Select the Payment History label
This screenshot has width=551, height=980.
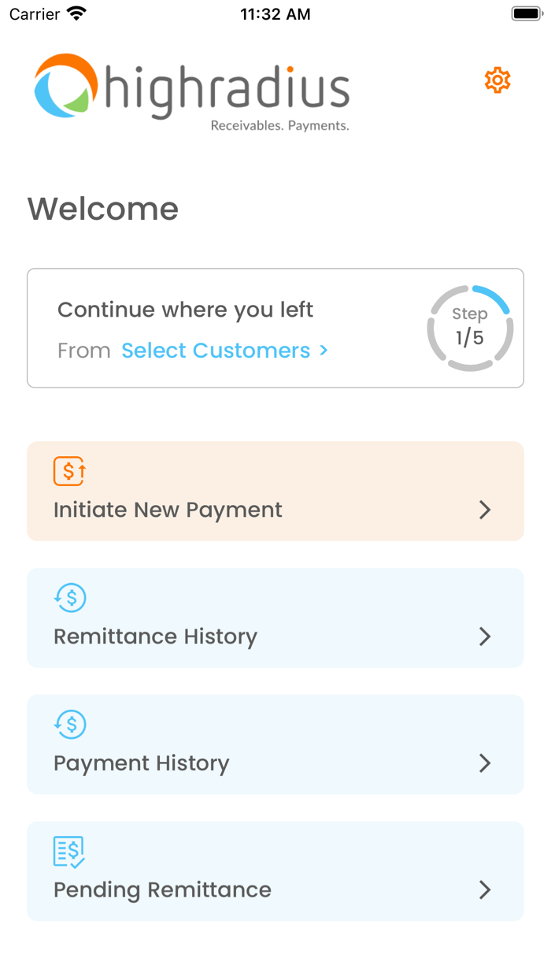[142, 763]
